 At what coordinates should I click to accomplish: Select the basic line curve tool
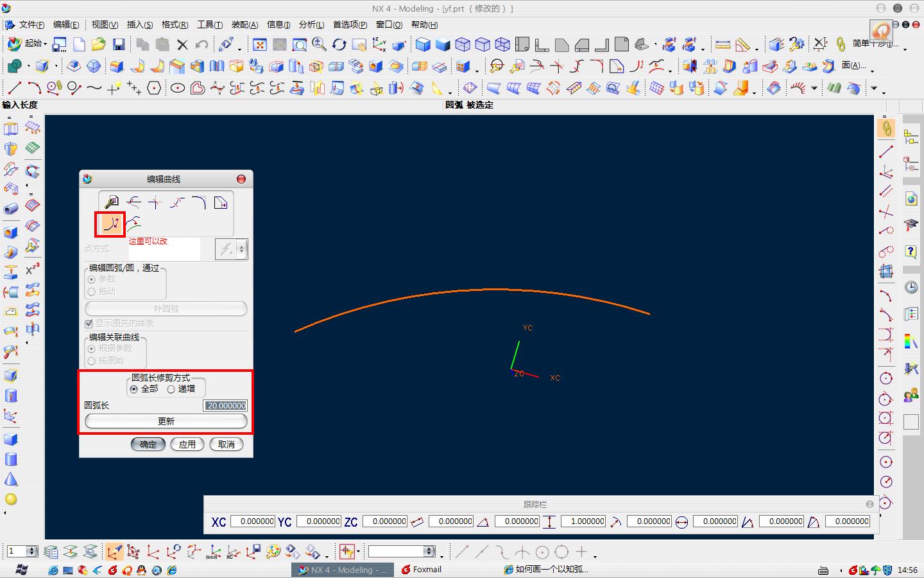[14, 88]
